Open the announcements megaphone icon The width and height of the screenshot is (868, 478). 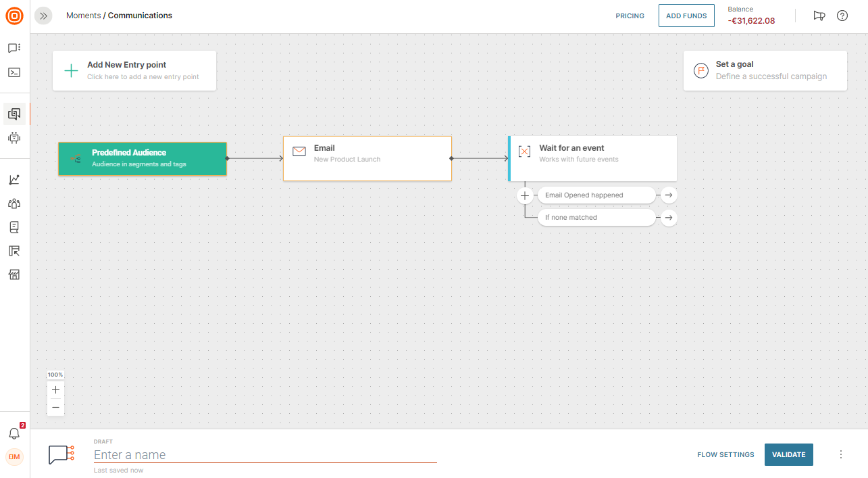(x=819, y=16)
